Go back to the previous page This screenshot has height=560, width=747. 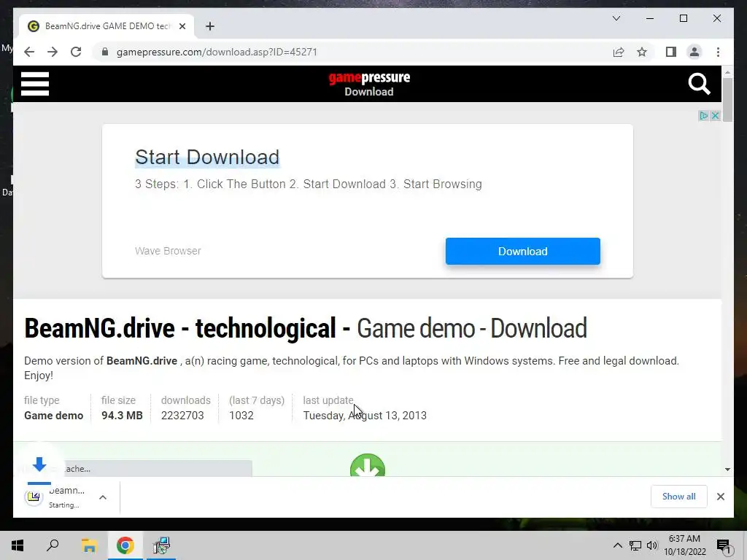pyautogui.click(x=29, y=52)
